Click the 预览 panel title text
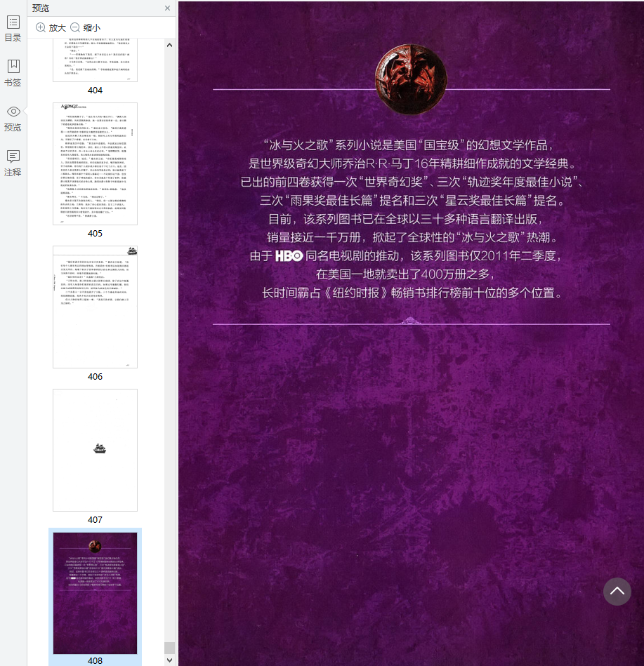 (41, 8)
